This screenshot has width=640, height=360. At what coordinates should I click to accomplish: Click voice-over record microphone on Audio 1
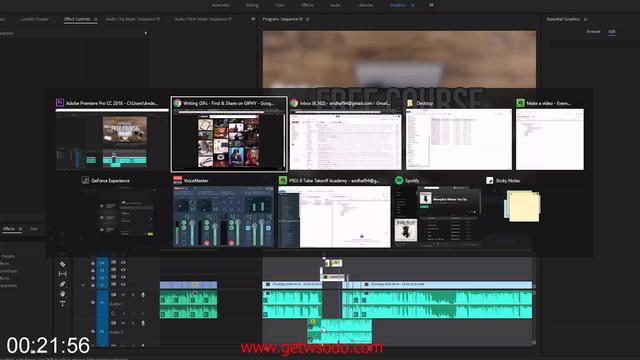[143, 295]
